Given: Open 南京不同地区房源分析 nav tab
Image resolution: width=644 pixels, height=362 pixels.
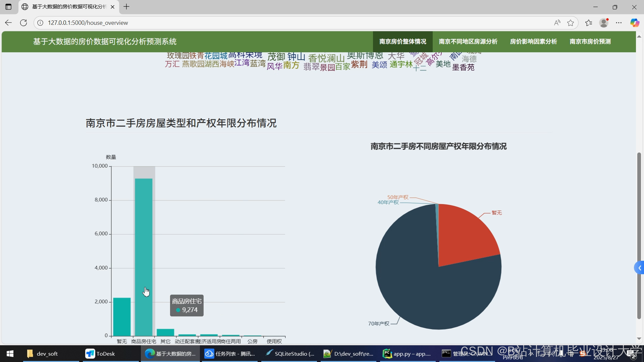Looking at the screenshot, I should [468, 42].
